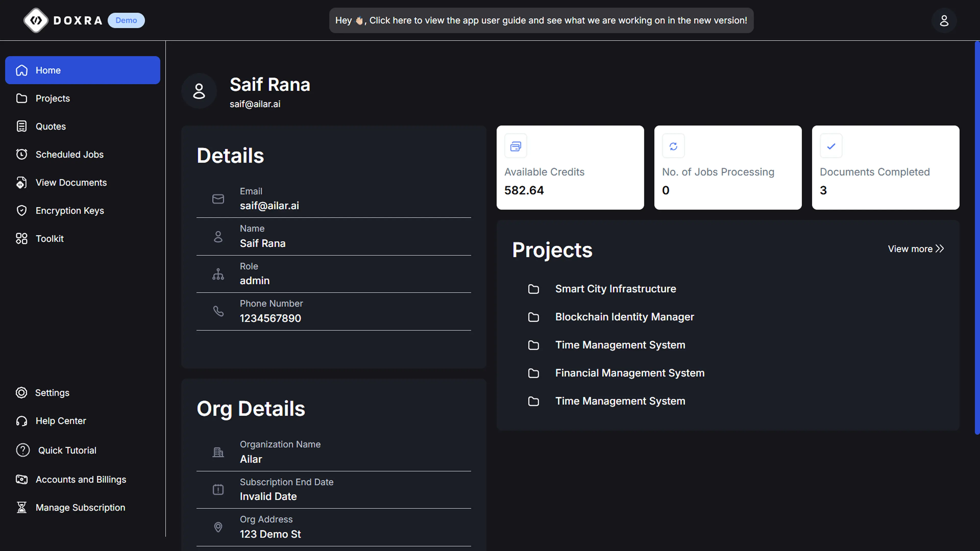Click the building icon beside Organization Name

(218, 452)
